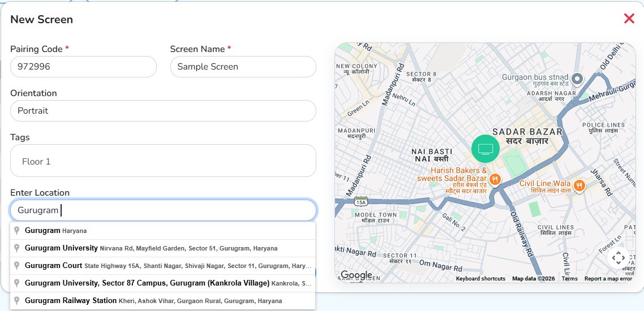Click the 15A highway shield on map
This screenshot has height=311, width=644.
360,202
